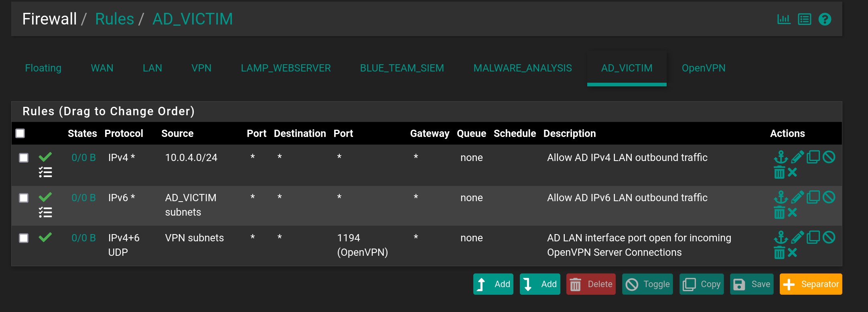Viewport: 868px width, 312px height.
Task: Show advanced options icon on IPv4 rule
Action: 45,173
